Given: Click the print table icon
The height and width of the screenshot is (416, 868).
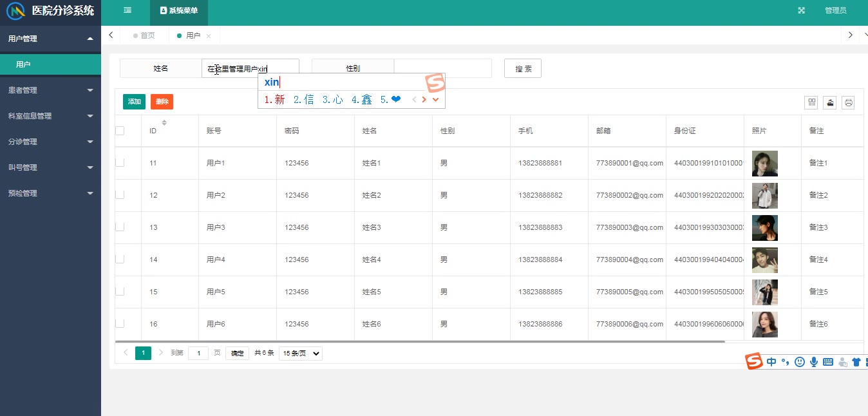Looking at the screenshot, I should [x=848, y=102].
